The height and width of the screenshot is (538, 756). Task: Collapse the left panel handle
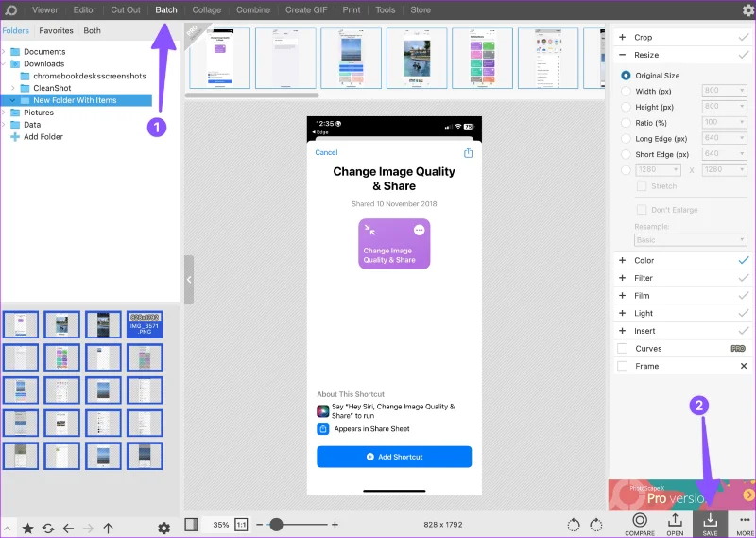tap(189, 279)
